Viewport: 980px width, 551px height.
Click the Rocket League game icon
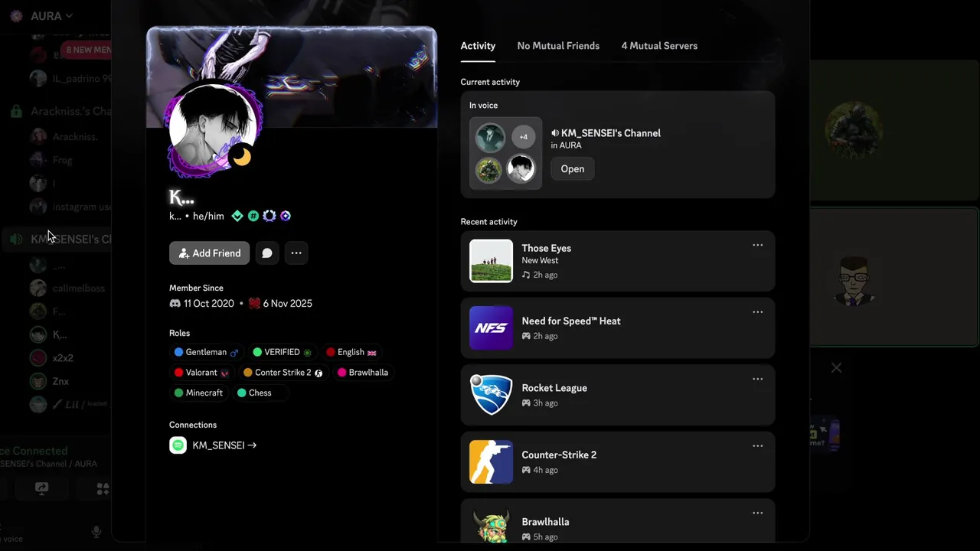491,395
